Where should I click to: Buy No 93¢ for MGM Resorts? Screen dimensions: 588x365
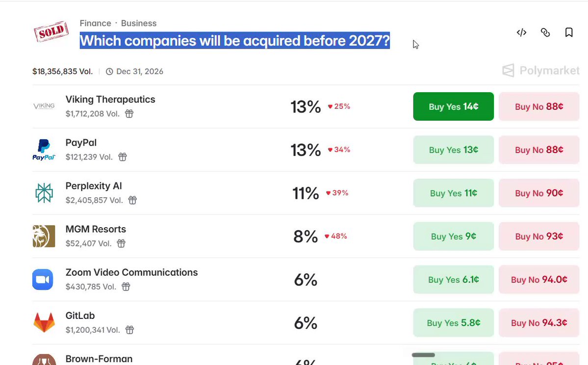tap(539, 236)
